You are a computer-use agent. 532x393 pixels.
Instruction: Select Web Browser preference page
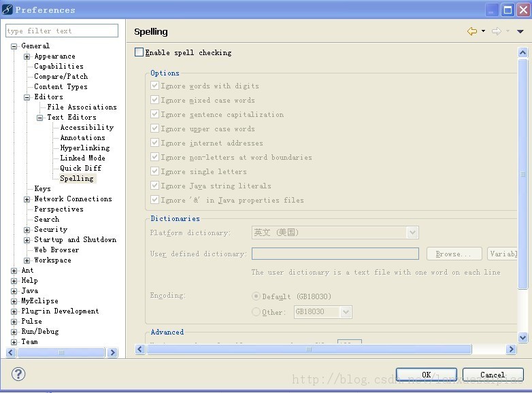click(x=56, y=250)
